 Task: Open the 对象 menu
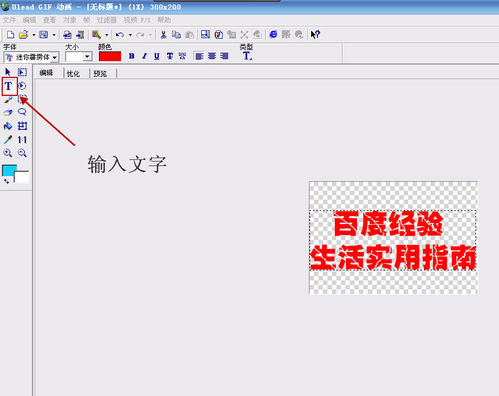(x=70, y=20)
